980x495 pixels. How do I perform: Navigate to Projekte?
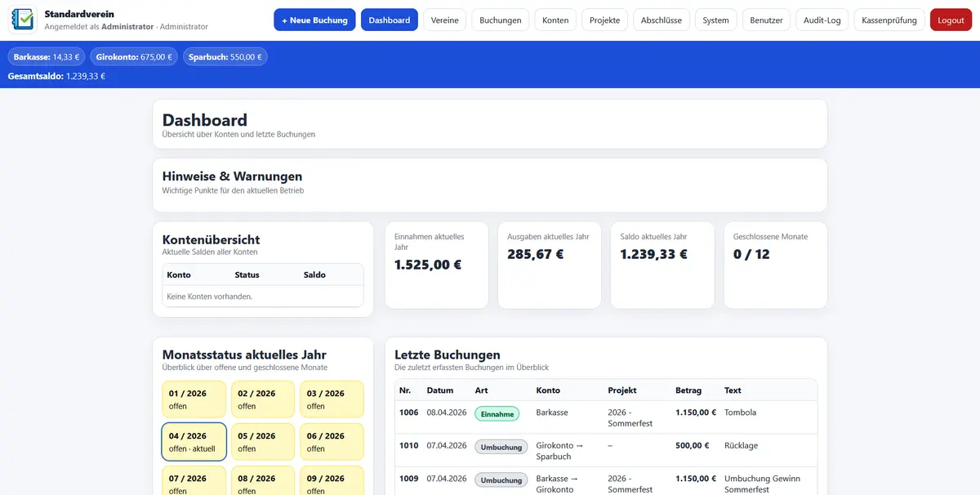point(604,20)
